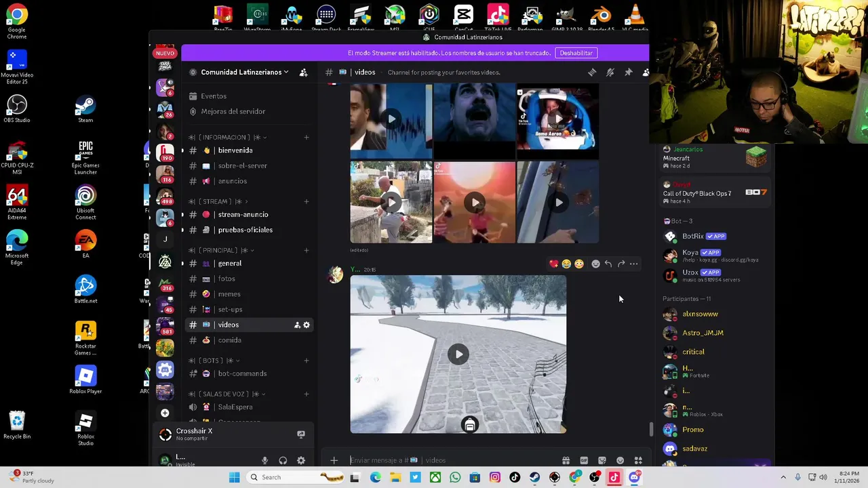
Task: Open OBS Studio desktop shortcut
Action: (17, 110)
